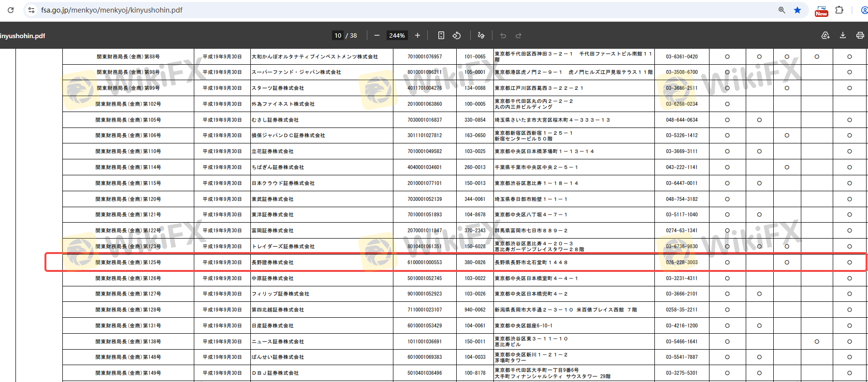868x382 pixels.
Task: Undo the last PDF annotation
Action: tap(503, 35)
